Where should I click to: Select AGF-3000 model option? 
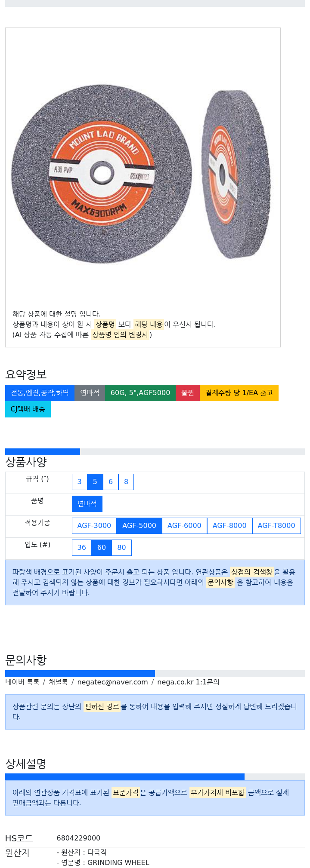pyautogui.click(x=94, y=526)
